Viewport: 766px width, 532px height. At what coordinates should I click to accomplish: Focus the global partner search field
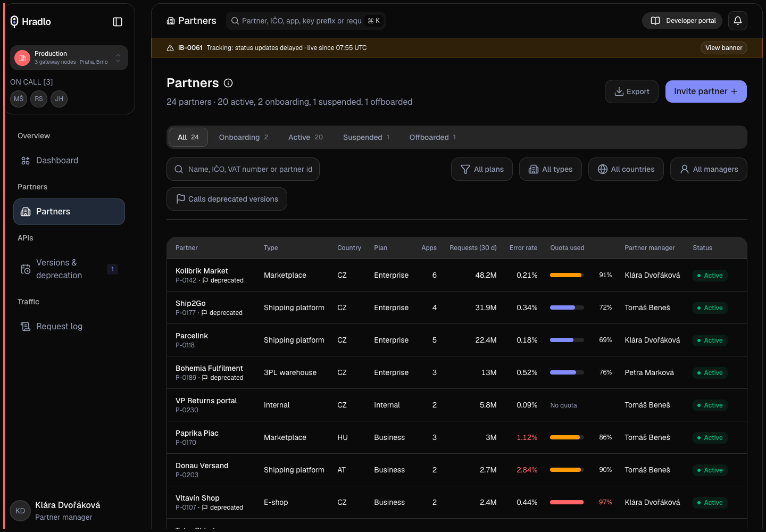[306, 21]
